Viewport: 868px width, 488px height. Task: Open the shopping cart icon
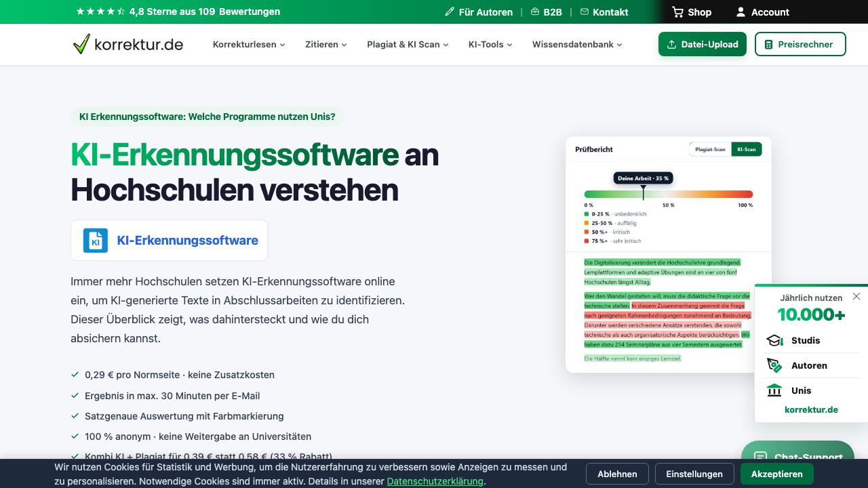677,12
